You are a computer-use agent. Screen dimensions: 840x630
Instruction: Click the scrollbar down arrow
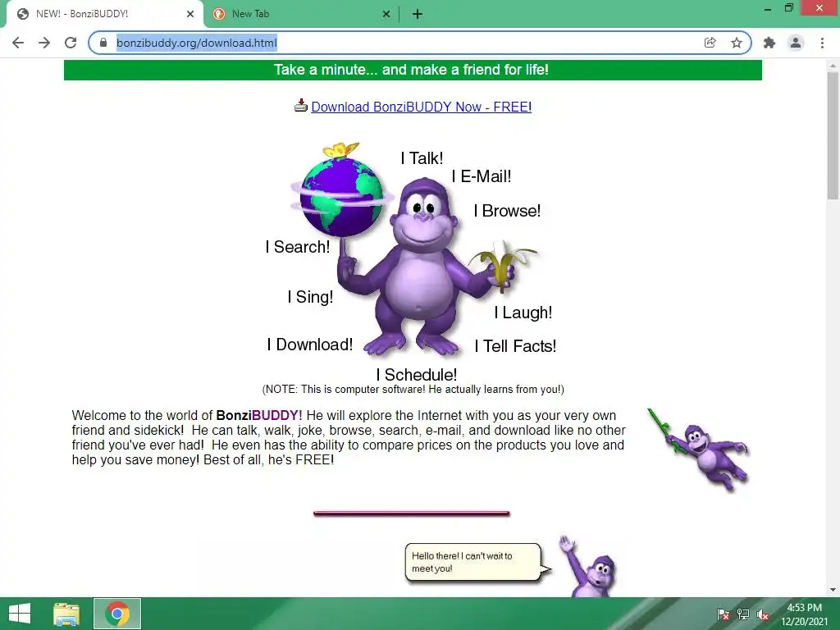[833, 590]
